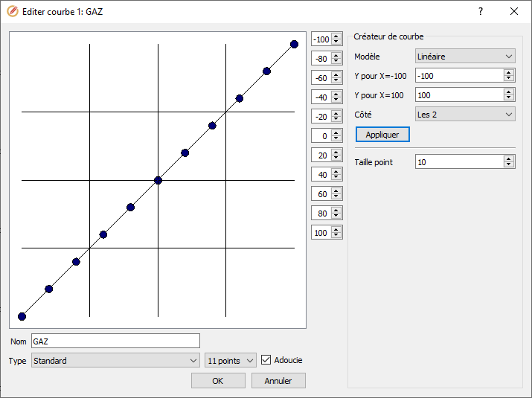Toggle the Adoucie checkbox

click(266, 361)
